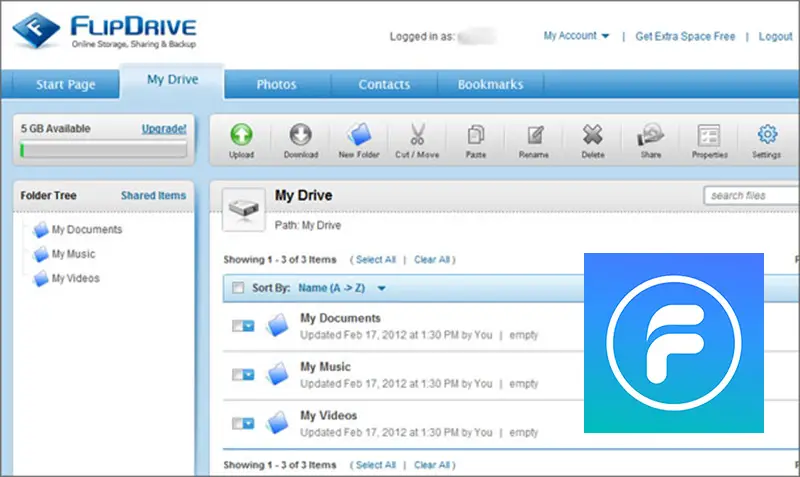Switch to the Start Page tab
The height and width of the screenshot is (477, 800).
pos(66,84)
